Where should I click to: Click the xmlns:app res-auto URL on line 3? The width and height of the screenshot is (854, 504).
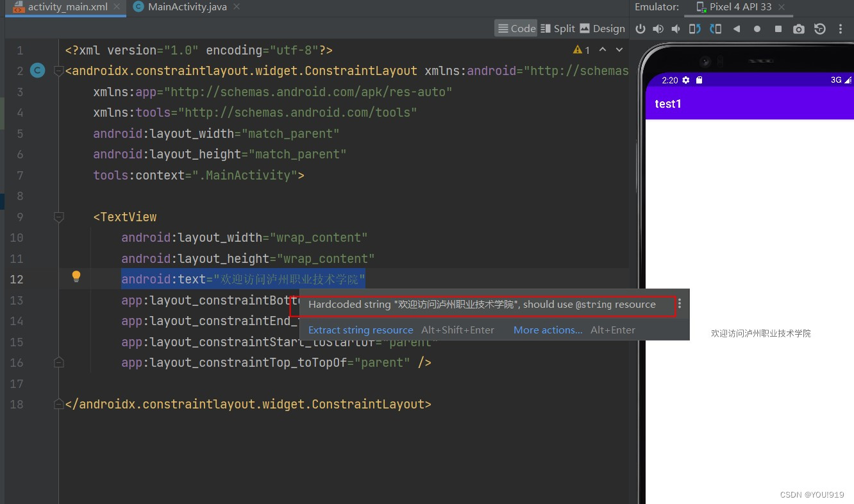[x=308, y=92]
